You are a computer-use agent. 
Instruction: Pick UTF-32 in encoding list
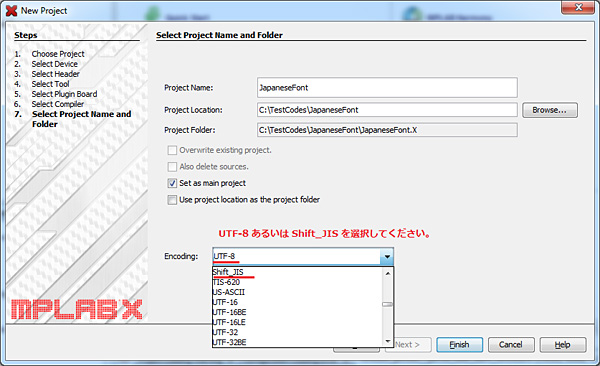[x=297, y=332]
